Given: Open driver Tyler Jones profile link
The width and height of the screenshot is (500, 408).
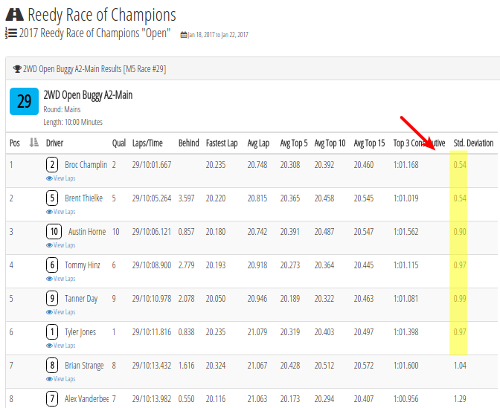Looking at the screenshot, I should coord(80,332).
